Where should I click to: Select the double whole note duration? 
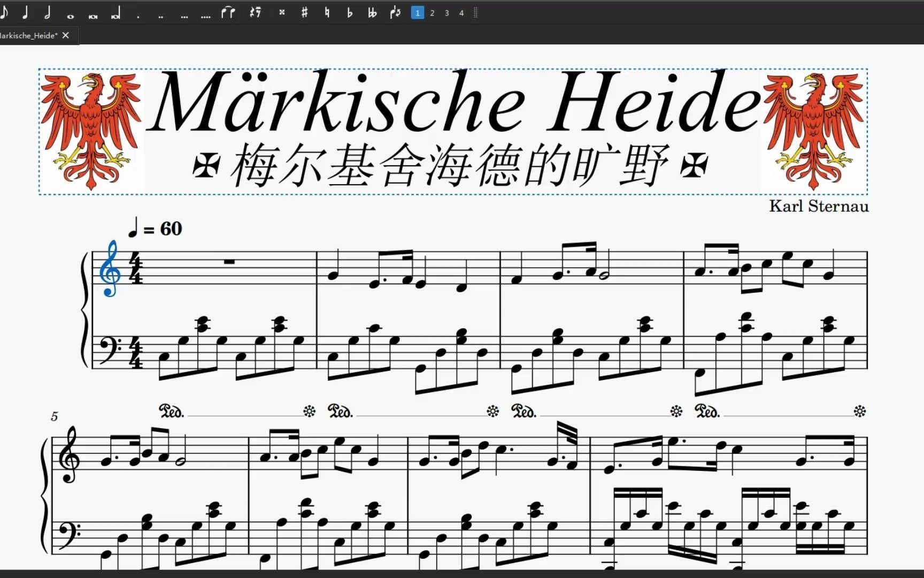point(93,16)
